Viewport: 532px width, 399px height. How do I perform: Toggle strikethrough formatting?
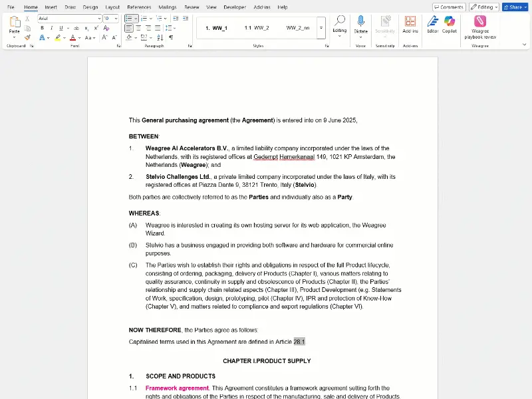point(76,28)
